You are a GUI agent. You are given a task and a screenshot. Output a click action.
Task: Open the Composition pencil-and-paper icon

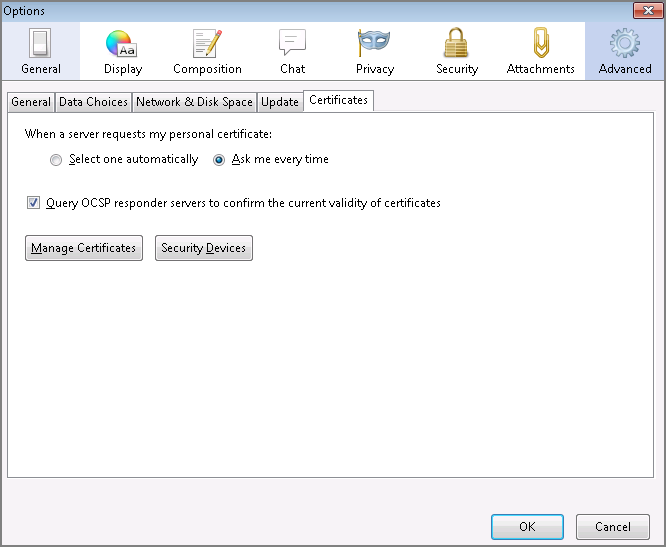(207, 43)
